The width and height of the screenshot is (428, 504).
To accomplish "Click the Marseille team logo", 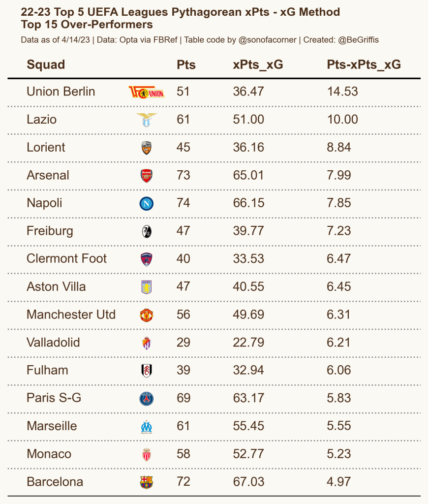I will click(146, 426).
